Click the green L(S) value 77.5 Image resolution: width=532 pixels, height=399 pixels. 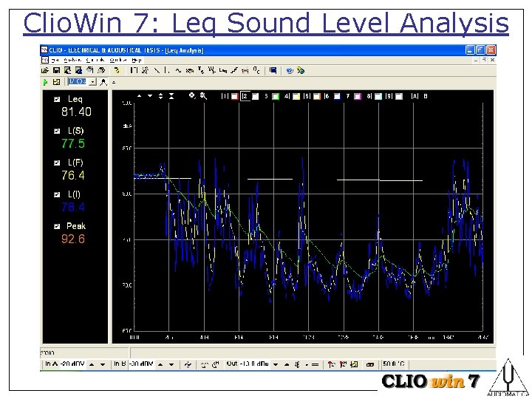pyautogui.click(x=73, y=143)
